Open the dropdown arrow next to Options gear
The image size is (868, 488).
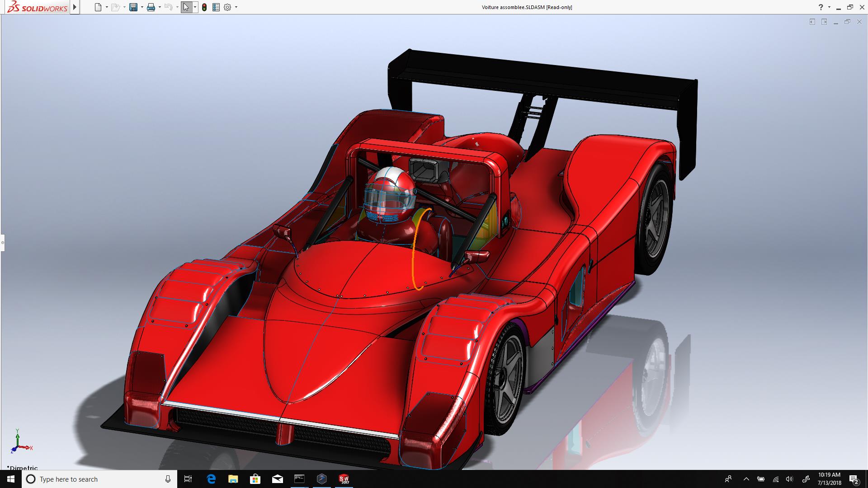tap(236, 7)
